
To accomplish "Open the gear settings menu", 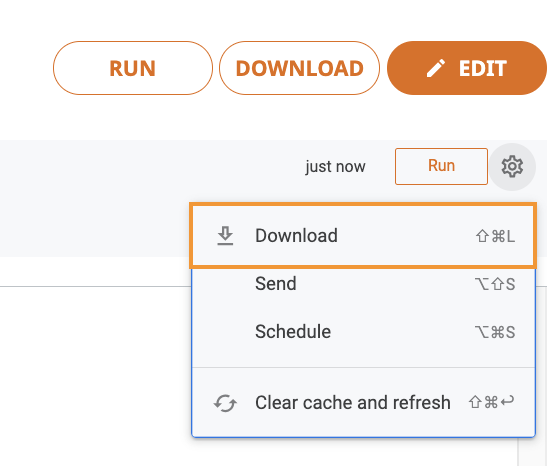I will (x=512, y=166).
